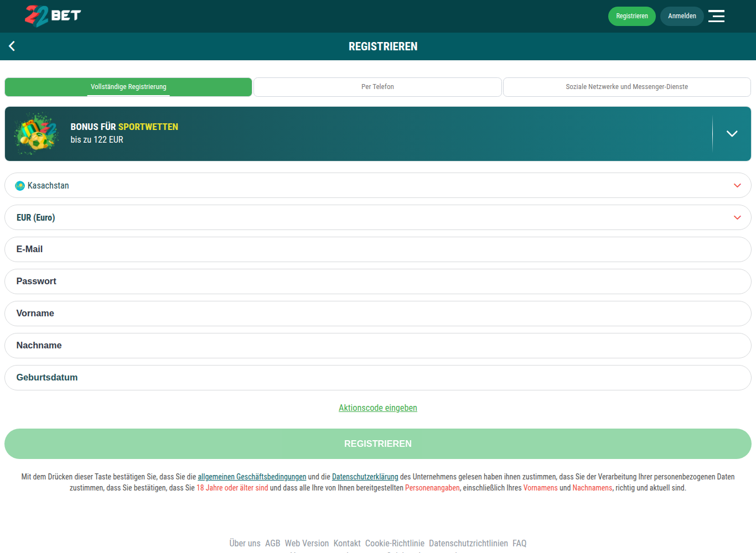
Task: Open the Datenschutzerklärung link
Action: pyautogui.click(x=365, y=477)
